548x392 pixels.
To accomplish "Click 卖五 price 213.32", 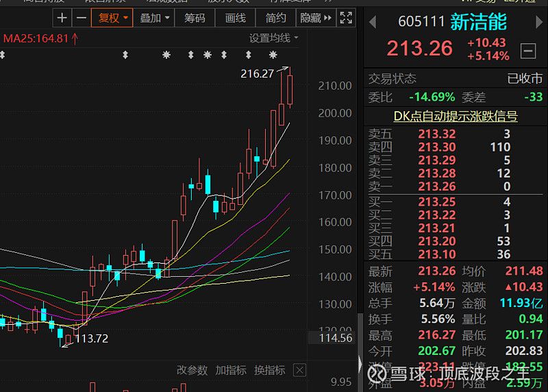I will (437, 134).
